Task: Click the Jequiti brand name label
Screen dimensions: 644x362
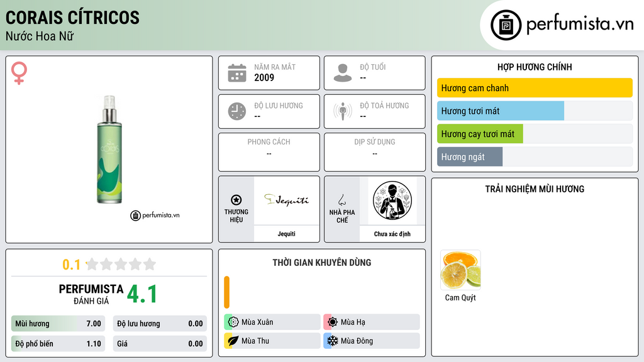Action: coord(286,234)
